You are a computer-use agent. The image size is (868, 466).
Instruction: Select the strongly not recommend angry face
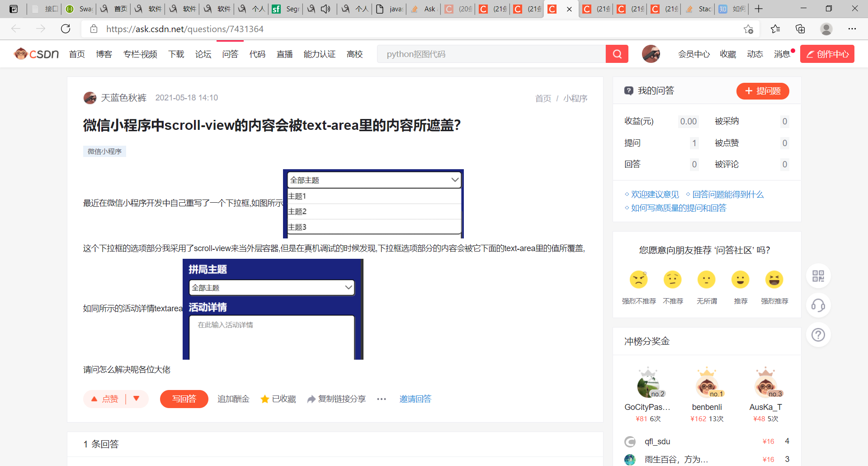639,280
